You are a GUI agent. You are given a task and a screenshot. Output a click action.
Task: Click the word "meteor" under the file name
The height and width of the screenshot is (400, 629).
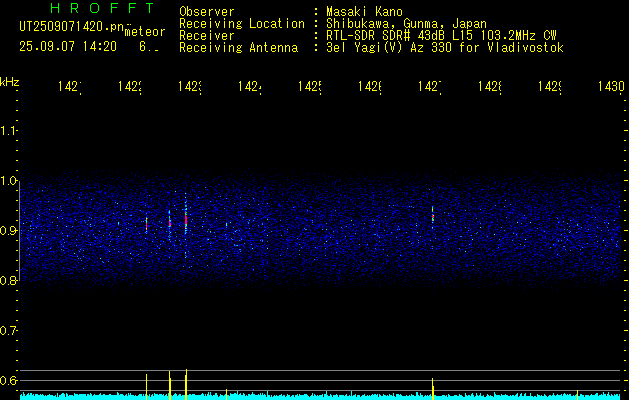tap(145, 32)
